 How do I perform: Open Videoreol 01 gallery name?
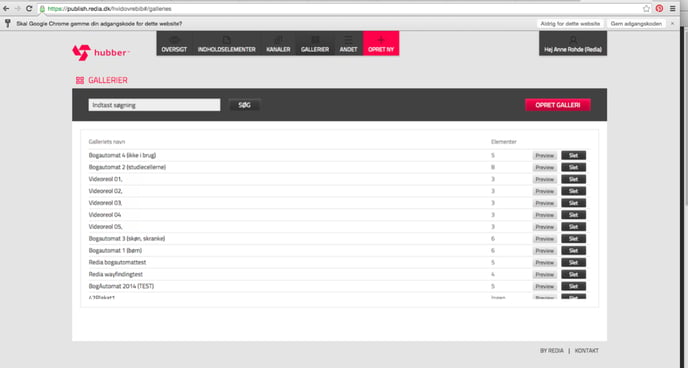point(105,179)
